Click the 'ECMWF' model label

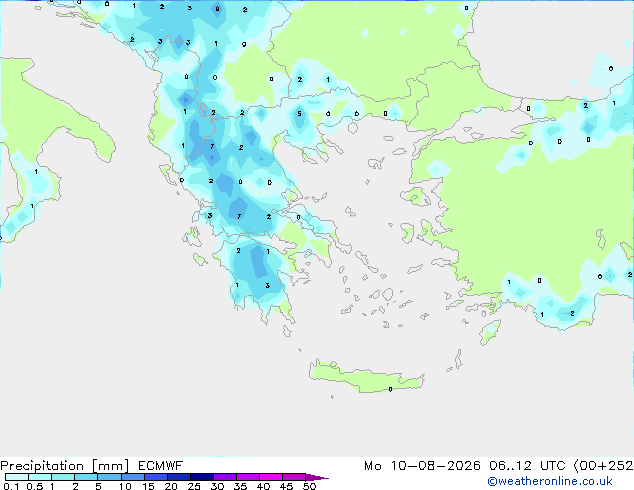(161, 466)
